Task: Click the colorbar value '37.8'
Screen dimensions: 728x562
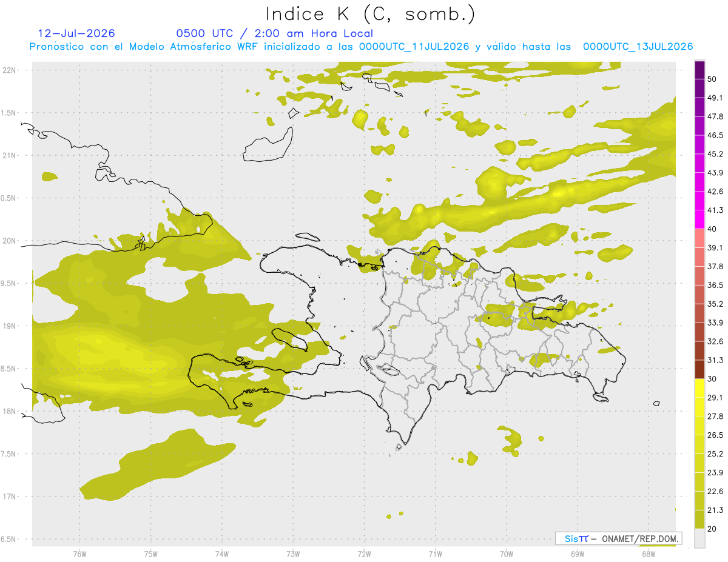Action: pos(715,267)
